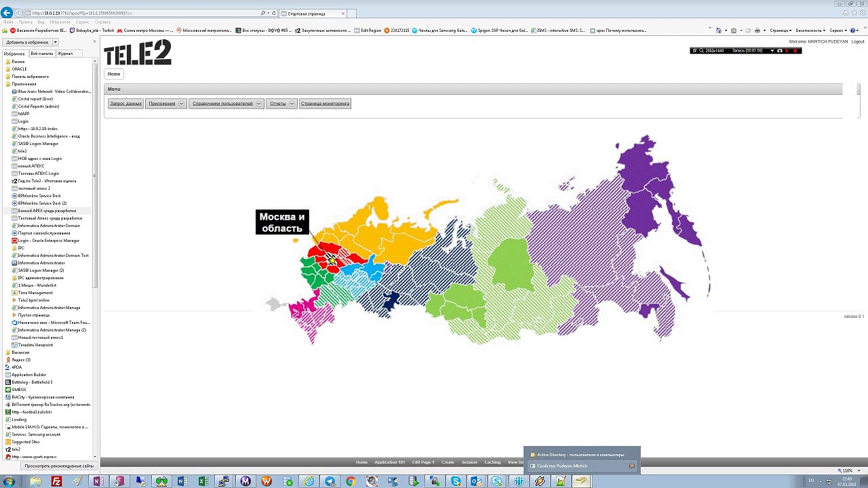The width and height of the screenshot is (868, 488).
Task: Open 'Informatica Administrator' favorite
Action: point(41,263)
